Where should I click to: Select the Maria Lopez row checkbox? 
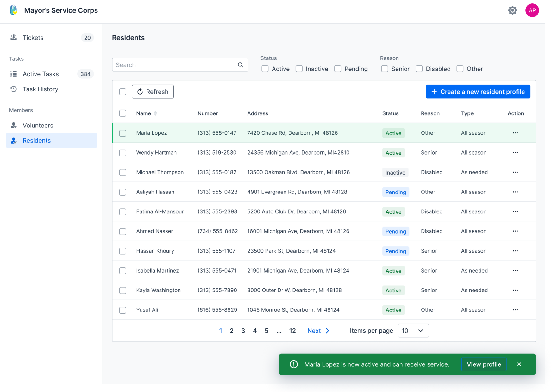point(123,133)
